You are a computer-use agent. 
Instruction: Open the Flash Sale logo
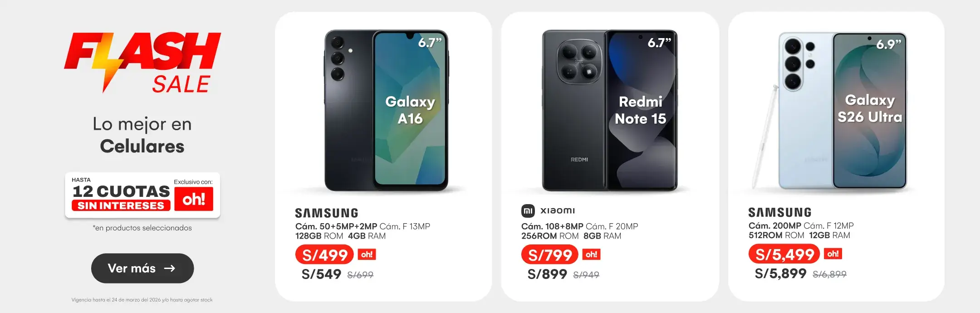[x=142, y=63]
